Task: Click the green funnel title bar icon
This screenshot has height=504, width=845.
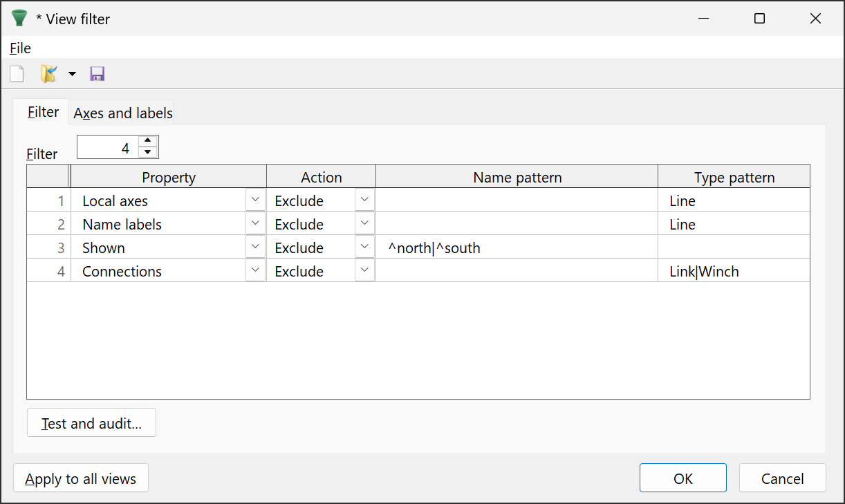Action: pyautogui.click(x=19, y=19)
